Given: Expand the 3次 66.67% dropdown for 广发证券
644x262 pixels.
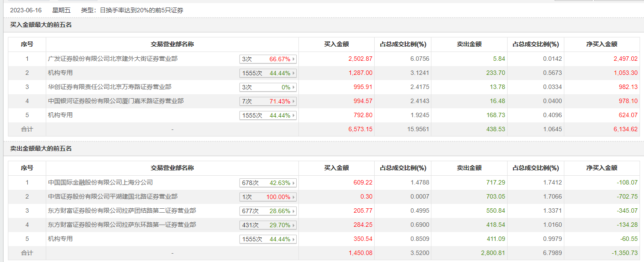Looking at the screenshot, I should [268, 59].
